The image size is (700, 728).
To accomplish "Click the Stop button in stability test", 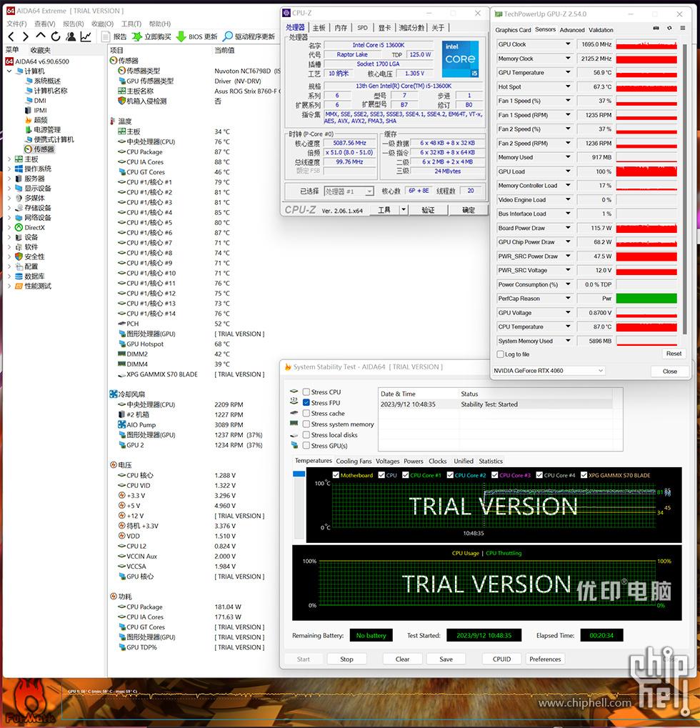I will click(x=346, y=659).
